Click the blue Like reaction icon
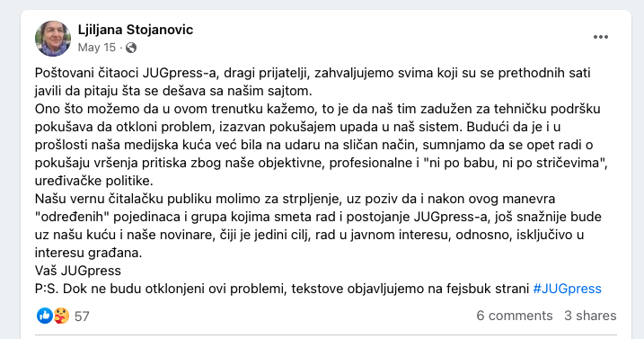644x339 pixels. click(x=44, y=316)
